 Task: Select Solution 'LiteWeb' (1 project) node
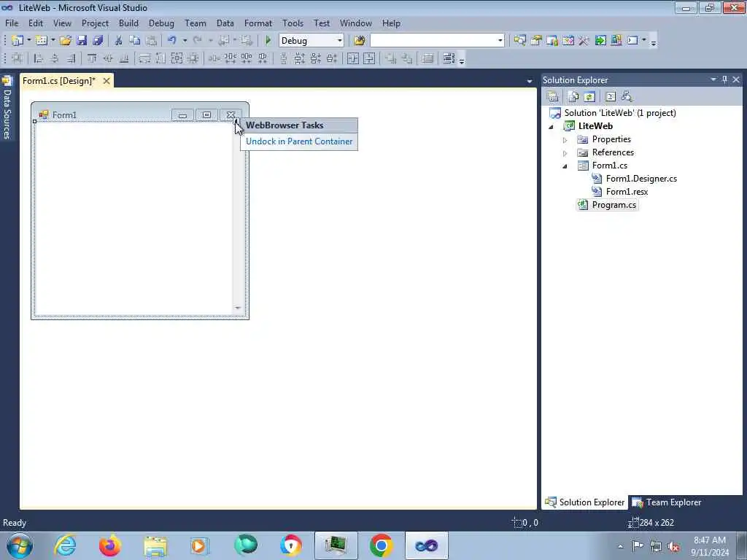(x=620, y=113)
